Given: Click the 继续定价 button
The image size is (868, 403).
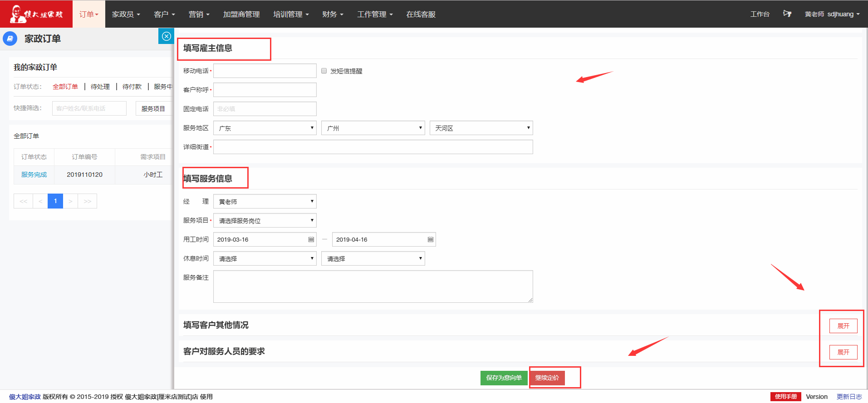Looking at the screenshot, I should (547, 378).
